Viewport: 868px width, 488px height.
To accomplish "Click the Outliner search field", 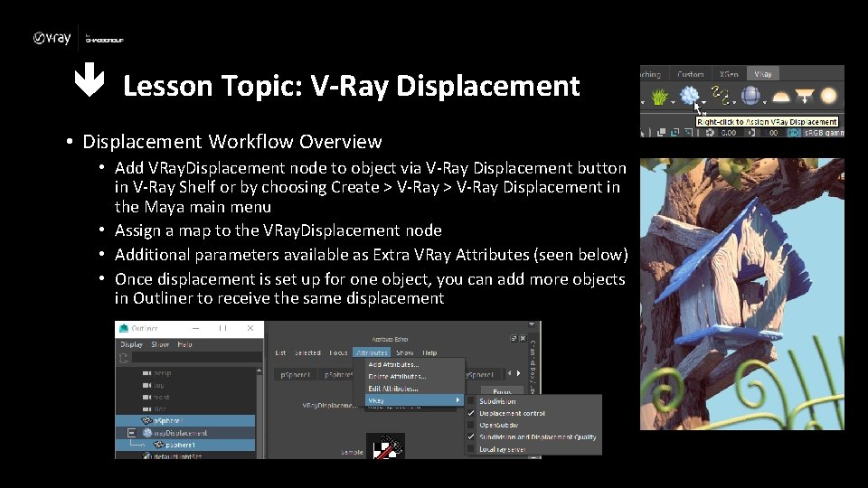I will [x=196, y=358].
